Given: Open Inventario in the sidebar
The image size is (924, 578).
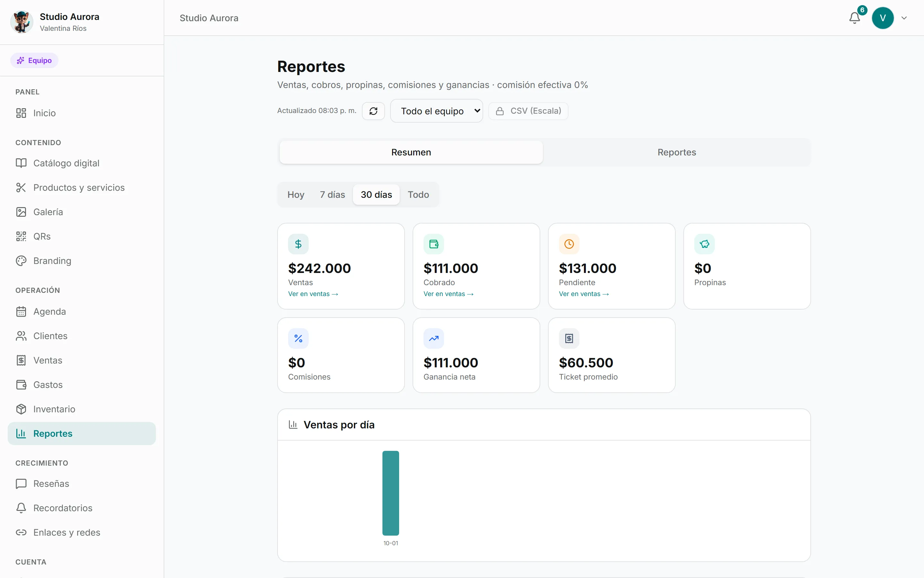Looking at the screenshot, I should 82,409.
